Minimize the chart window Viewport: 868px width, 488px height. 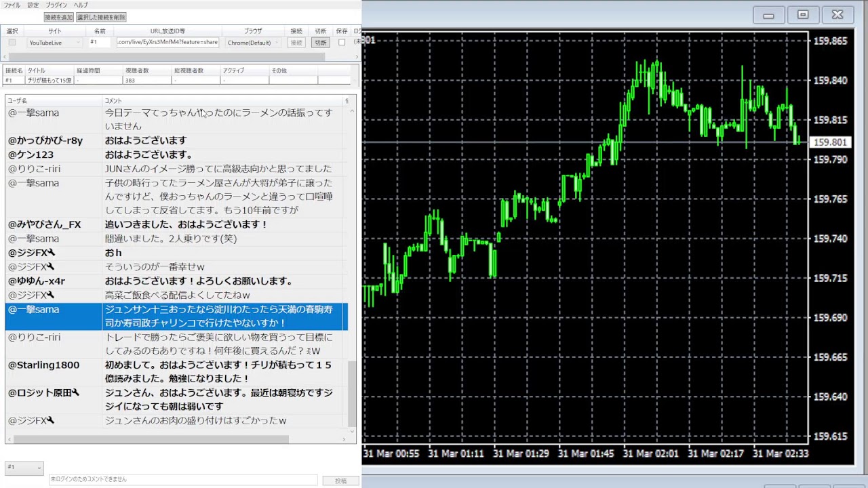tap(768, 16)
